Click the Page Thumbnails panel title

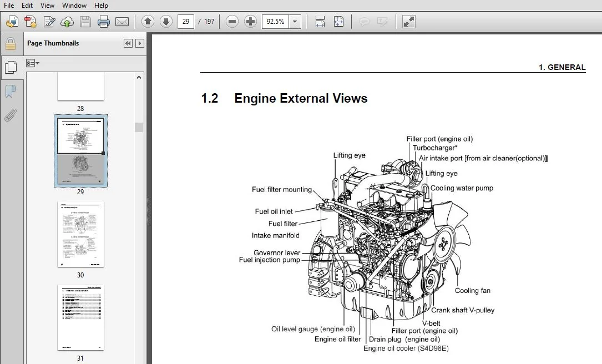(53, 43)
